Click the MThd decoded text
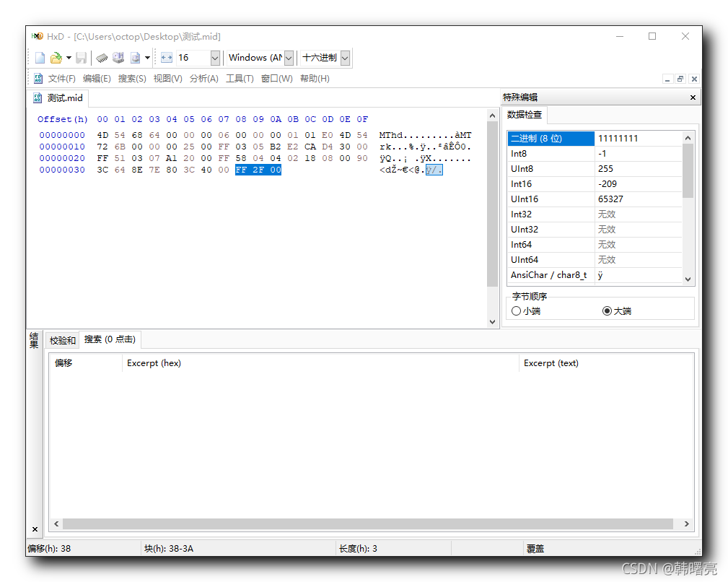This screenshot has height=582, width=728. coord(391,135)
